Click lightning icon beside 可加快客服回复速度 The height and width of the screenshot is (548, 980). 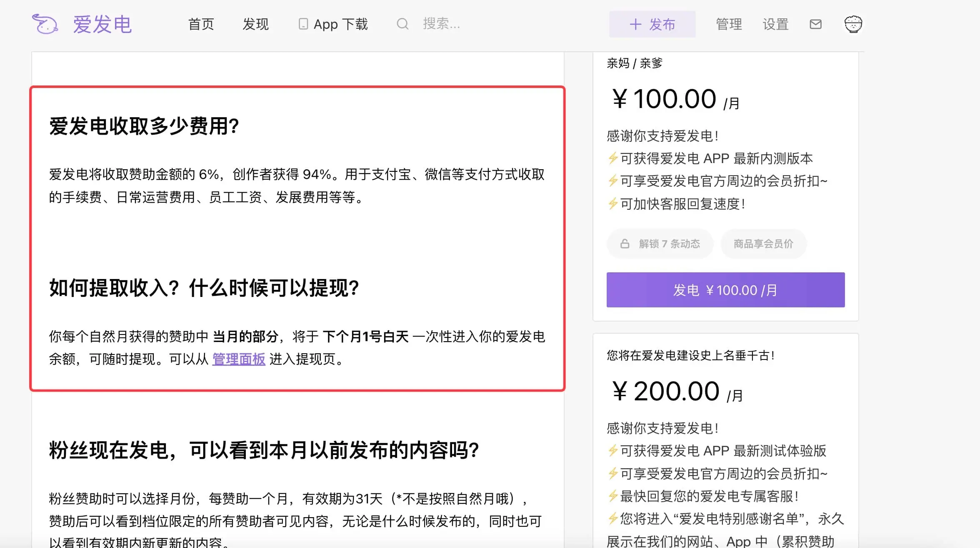612,204
